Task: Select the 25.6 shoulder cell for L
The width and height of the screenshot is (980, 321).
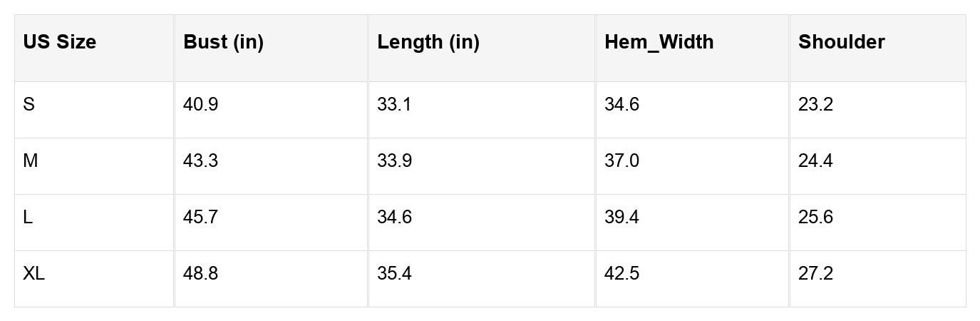Action: point(815,217)
